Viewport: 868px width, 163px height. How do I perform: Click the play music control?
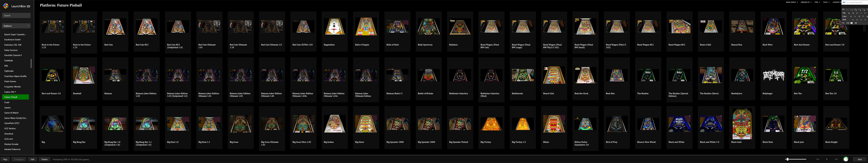[827, 159]
